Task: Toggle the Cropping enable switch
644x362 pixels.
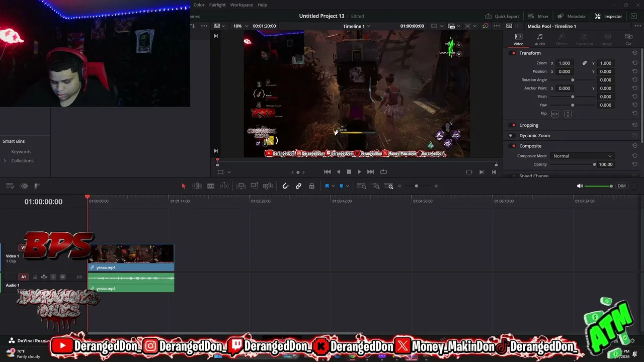Action: (x=513, y=125)
